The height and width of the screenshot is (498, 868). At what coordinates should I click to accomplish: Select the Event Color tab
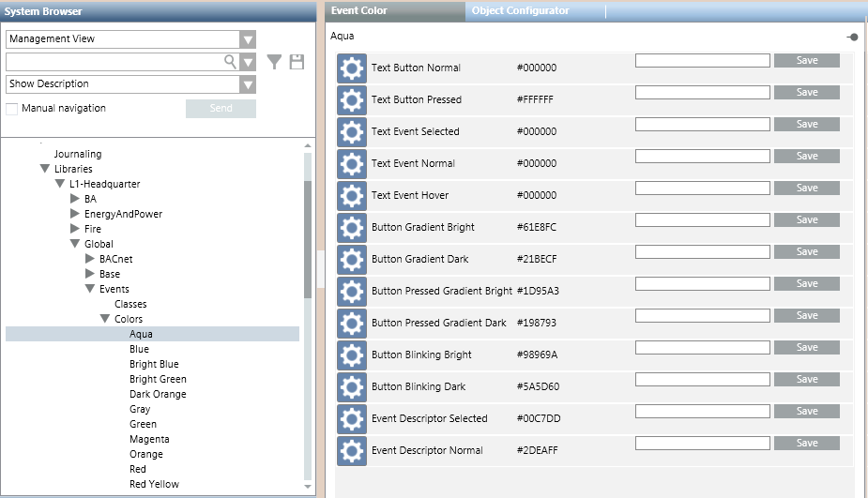[x=359, y=11]
